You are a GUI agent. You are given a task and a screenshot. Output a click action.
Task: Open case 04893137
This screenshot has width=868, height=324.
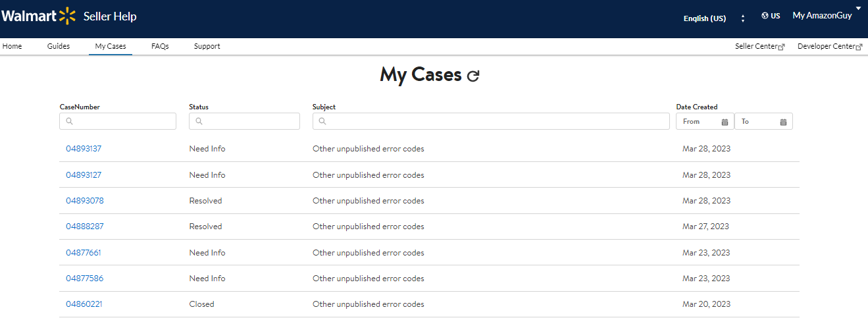point(84,149)
